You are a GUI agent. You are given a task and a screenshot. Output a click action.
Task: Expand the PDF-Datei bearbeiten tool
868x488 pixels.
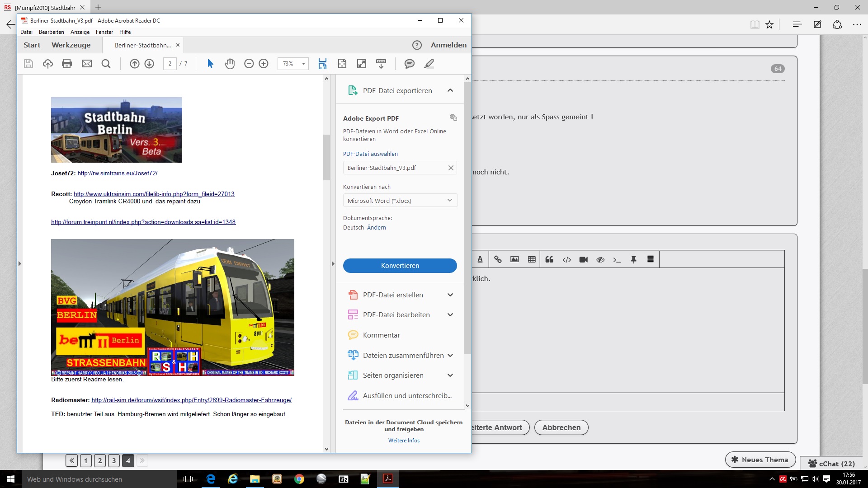tap(450, 315)
